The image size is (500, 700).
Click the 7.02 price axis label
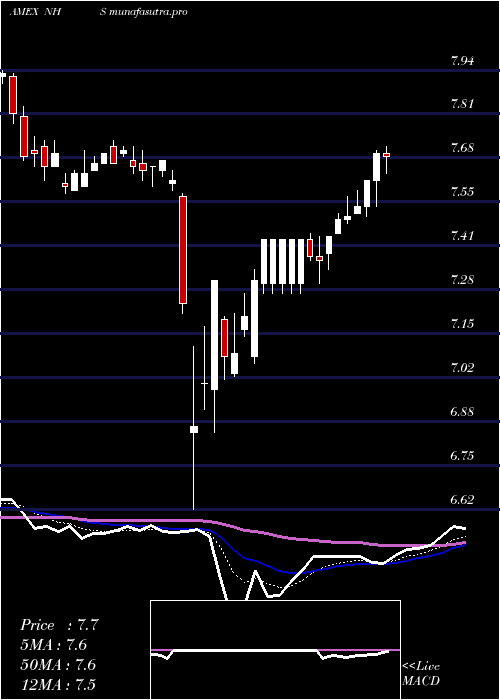(x=462, y=368)
